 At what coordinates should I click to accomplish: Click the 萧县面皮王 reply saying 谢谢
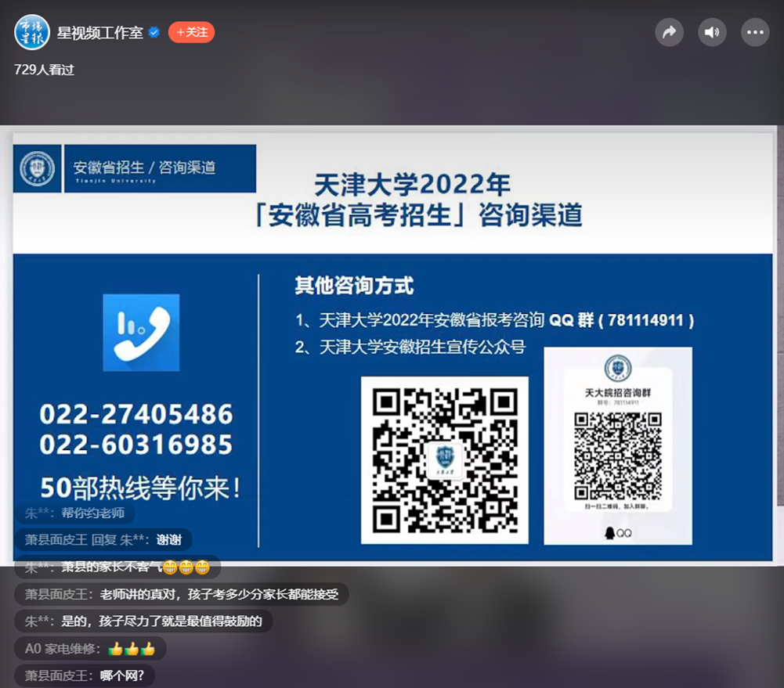tap(103, 539)
